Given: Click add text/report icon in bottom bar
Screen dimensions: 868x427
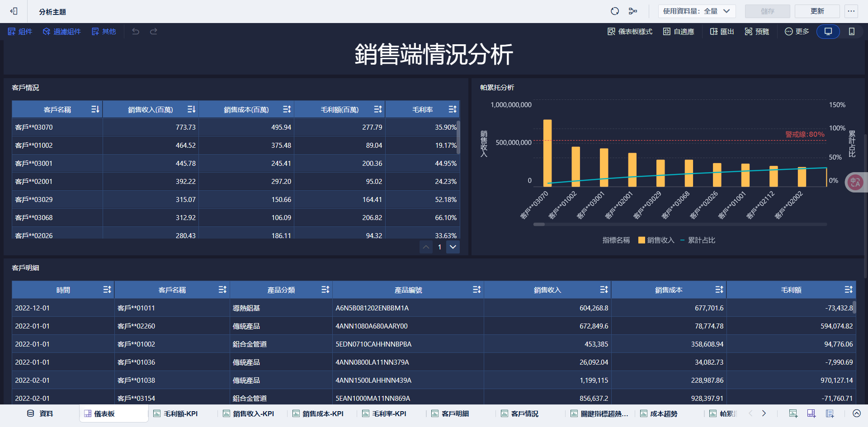Looking at the screenshot, I should [x=830, y=413].
